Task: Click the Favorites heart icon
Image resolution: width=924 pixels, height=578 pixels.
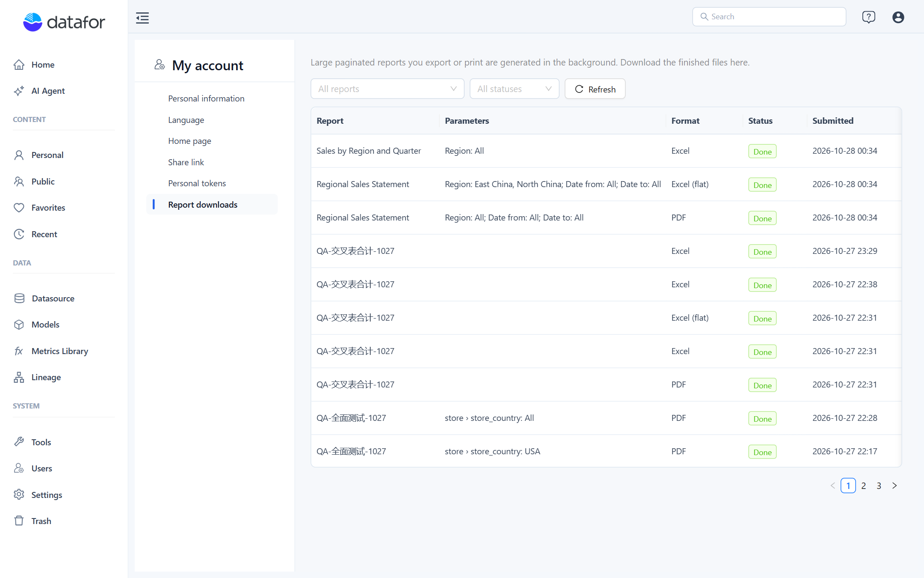Action: [19, 208]
